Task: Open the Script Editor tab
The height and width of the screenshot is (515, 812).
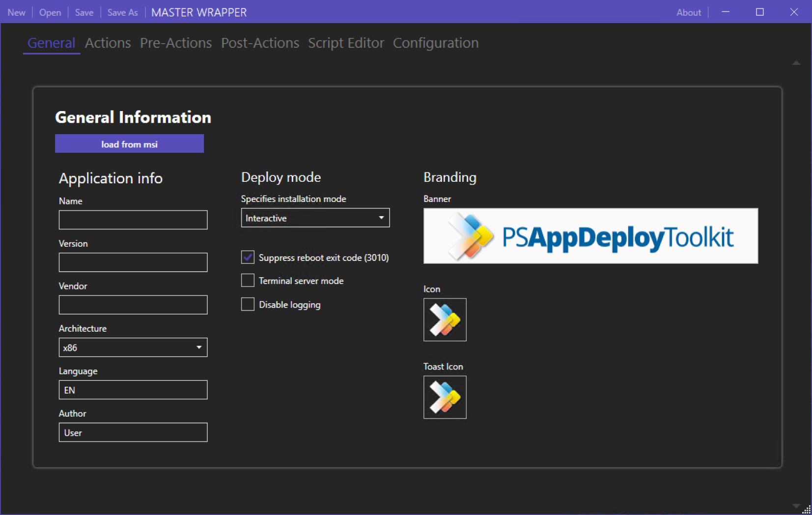Action: [x=346, y=43]
